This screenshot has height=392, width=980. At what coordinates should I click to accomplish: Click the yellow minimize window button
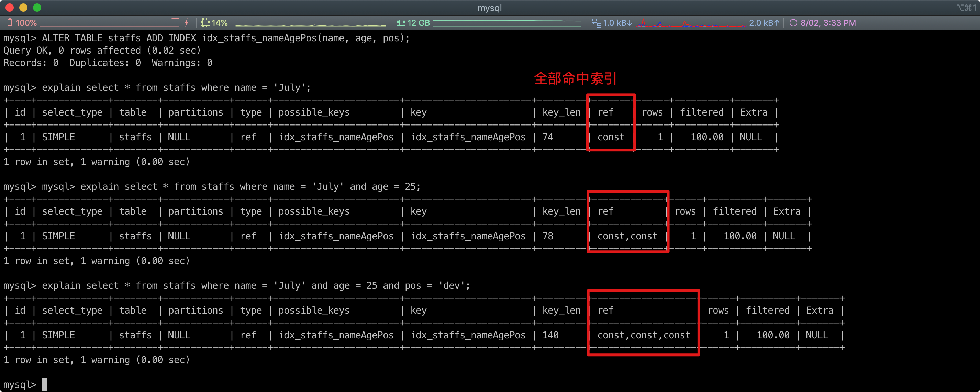tap(23, 8)
